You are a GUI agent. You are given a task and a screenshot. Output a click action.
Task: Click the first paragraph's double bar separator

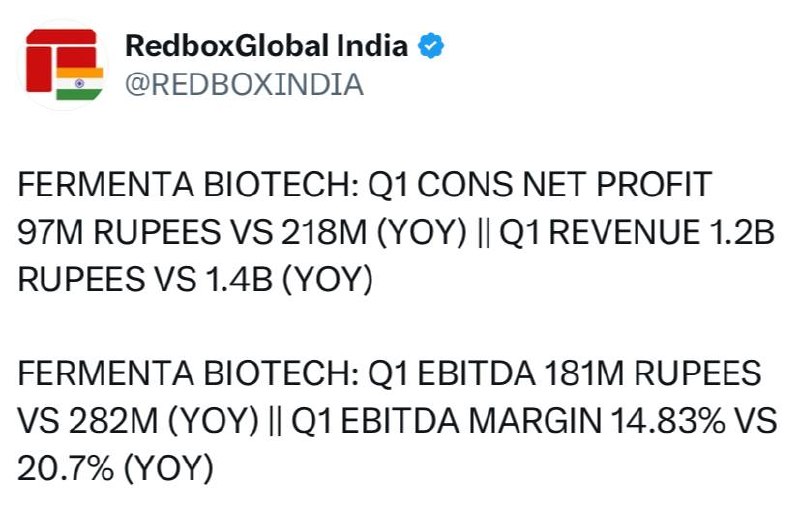click(484, 233)
